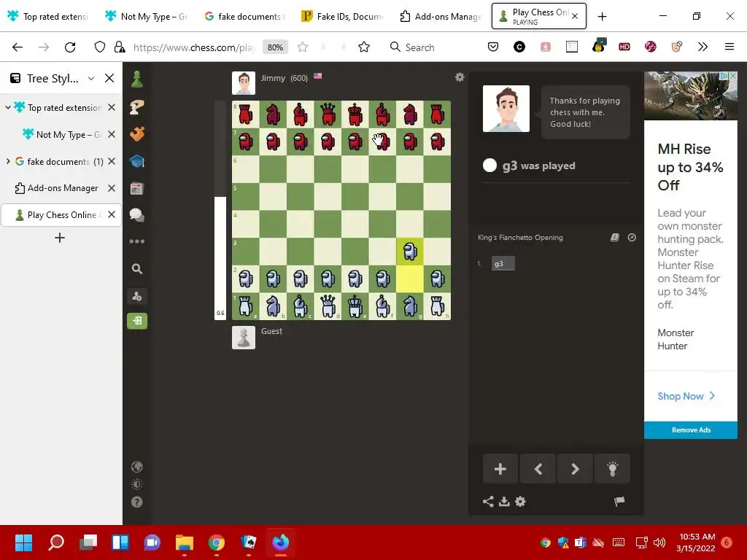
Task: Click the evaluation bar beside the board
Action: [x=220, y=210]
